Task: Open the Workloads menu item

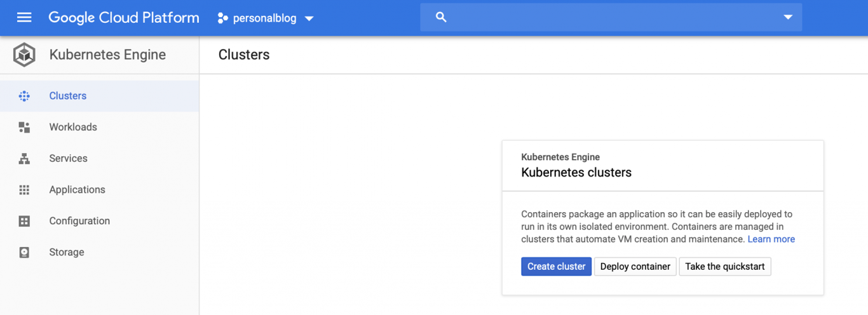Action: click(x=73, y=127)
